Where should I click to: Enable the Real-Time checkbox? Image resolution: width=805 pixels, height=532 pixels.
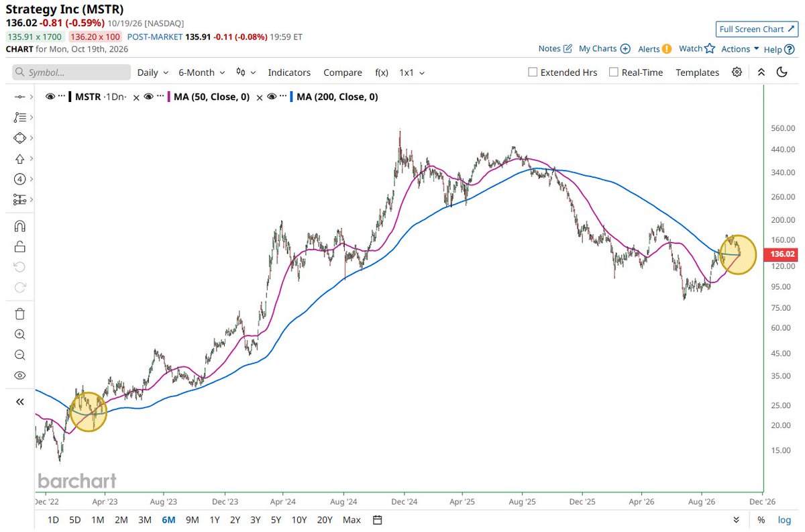pyautogui.click(x=613, y=72)
